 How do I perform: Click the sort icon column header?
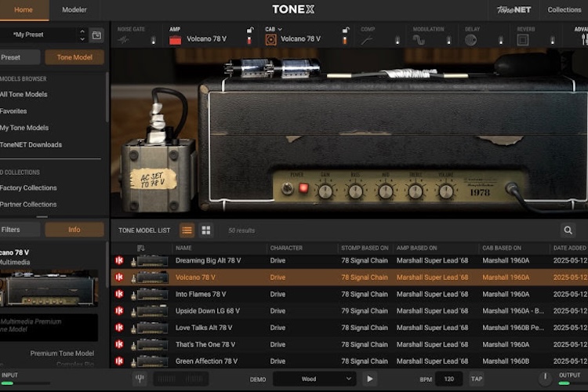click(x=141, y=248)
